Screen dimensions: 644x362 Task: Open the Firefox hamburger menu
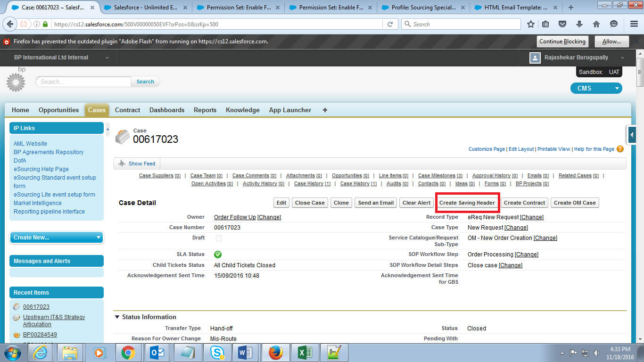point(634,24)
